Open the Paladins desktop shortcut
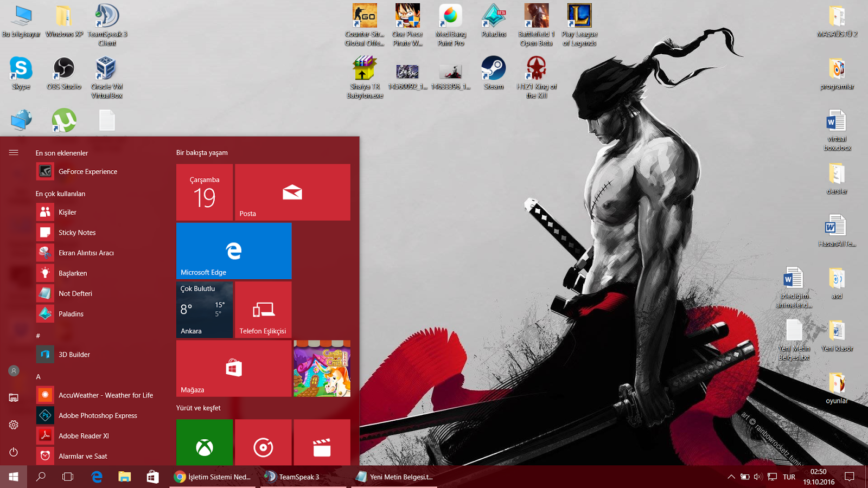 coord(494,21)
